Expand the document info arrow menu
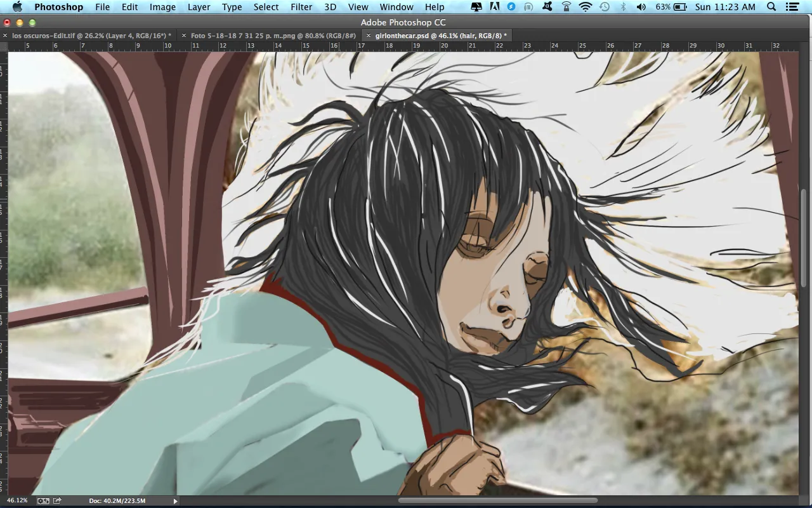The image size is (812, 508). 176,500
